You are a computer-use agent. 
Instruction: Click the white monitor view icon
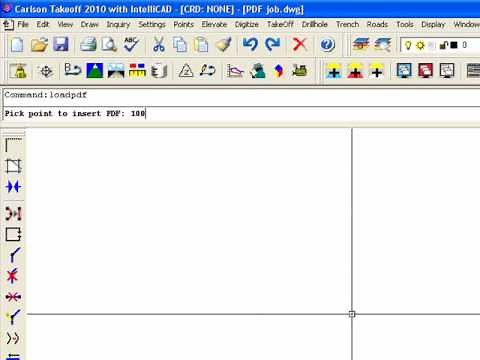pyautogui.click(x=447, y=71)
